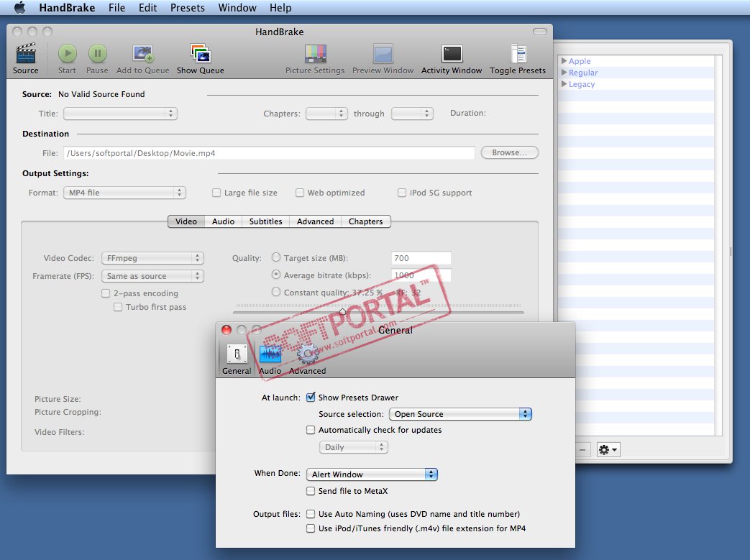Enable Web optimized checkbox
Viewport: 750px width, 560px height.
[300, 193]
